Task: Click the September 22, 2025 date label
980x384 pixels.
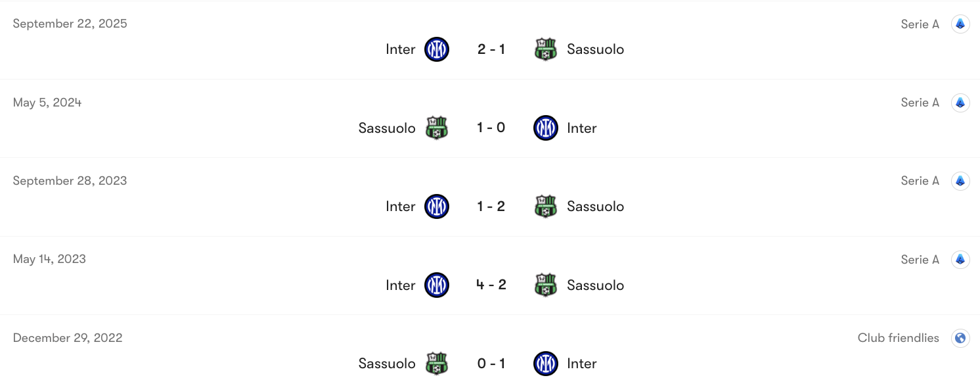Action: click(x=70, y=24)
